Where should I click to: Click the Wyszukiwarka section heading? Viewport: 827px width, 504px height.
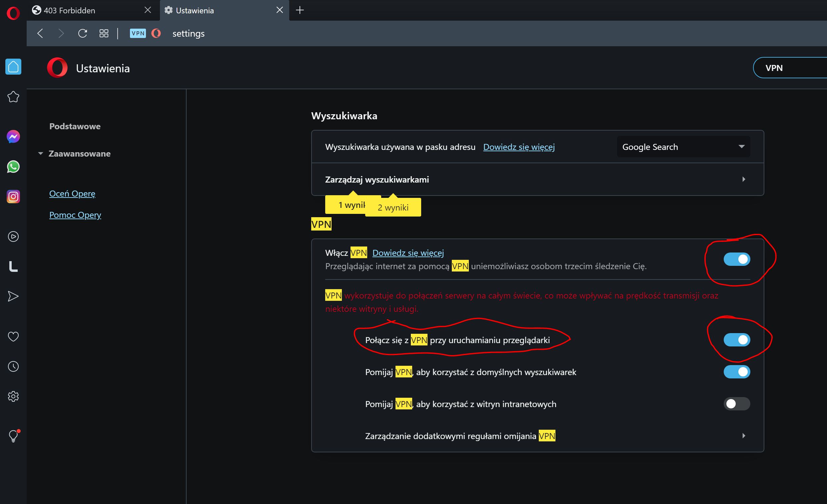344,116
